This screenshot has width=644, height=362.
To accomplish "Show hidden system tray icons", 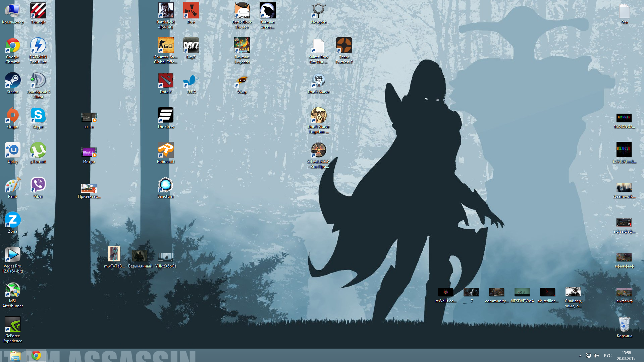I will tap(580, 356).
